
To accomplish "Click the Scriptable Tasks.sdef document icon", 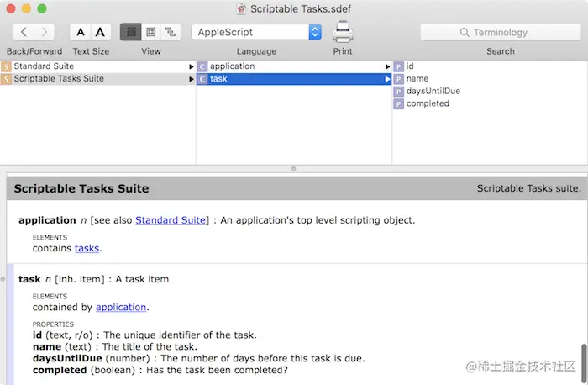I will [241, 8].
